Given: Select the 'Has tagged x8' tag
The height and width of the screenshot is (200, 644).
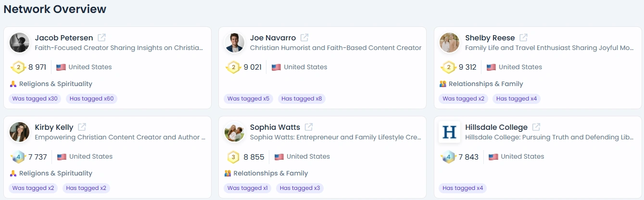Looking at the screenshot, I should coord(302,99).
